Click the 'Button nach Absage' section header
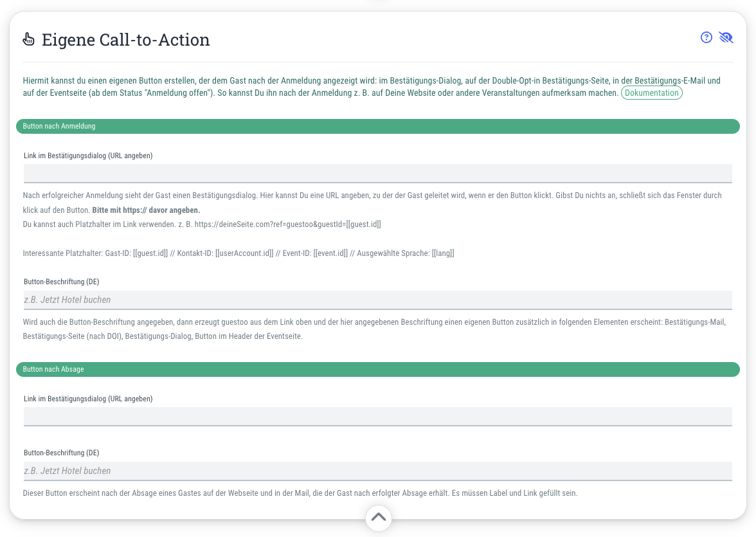Image resolution: width=756 pixels, height=537 pixels. click(378, 370)
